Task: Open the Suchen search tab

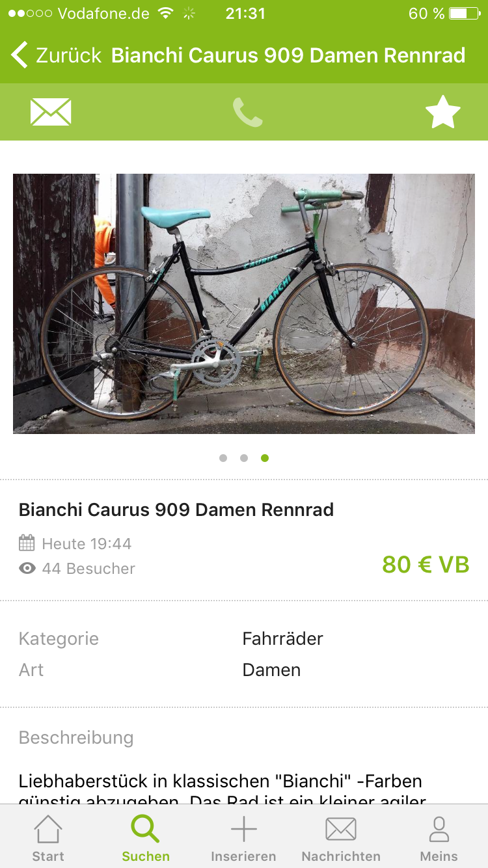Action: pyautogui.click(x=146, y=839)
